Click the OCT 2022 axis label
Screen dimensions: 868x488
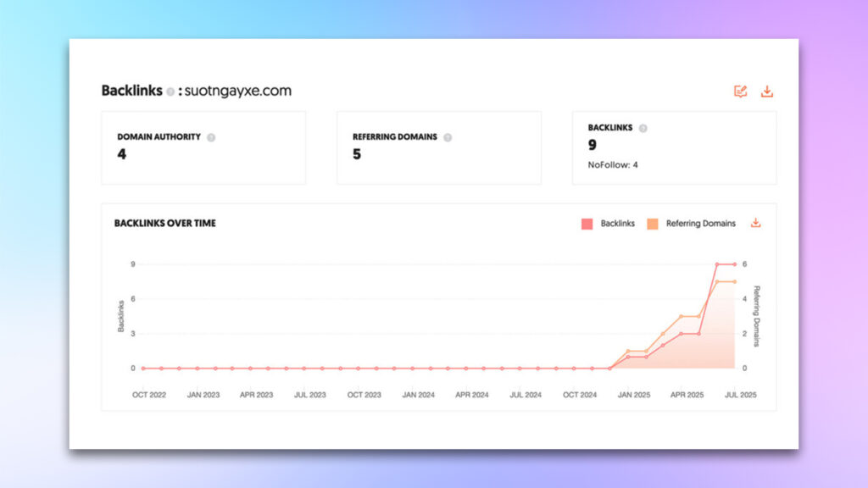point(149,395)
